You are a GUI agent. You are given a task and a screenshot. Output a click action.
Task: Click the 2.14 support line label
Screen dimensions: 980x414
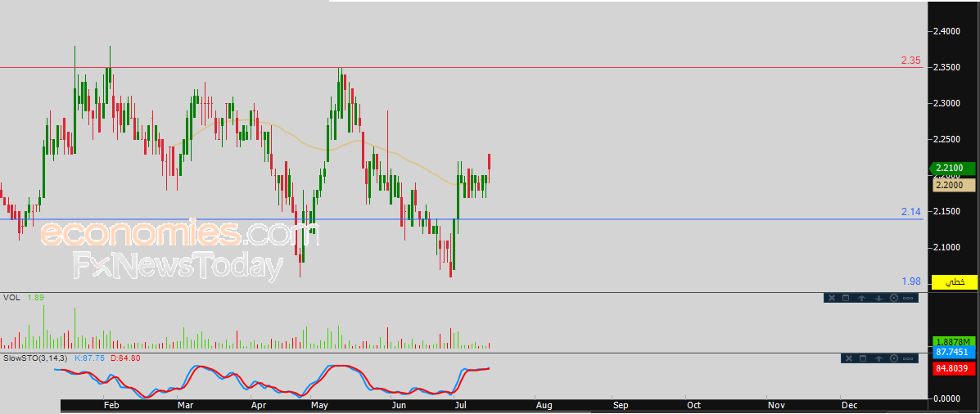[x=910, y=212]
